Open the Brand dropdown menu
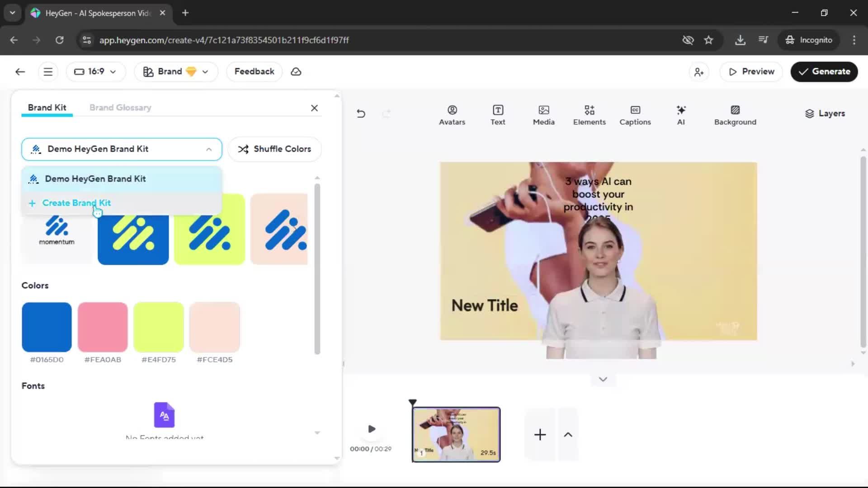868x488 pixels. point(176,72)
